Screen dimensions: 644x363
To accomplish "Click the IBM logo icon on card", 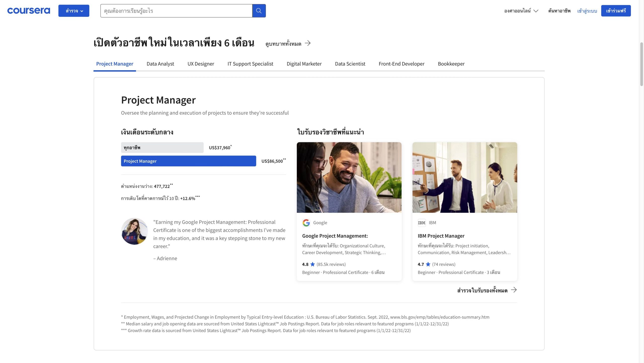I will click(422, 223).
